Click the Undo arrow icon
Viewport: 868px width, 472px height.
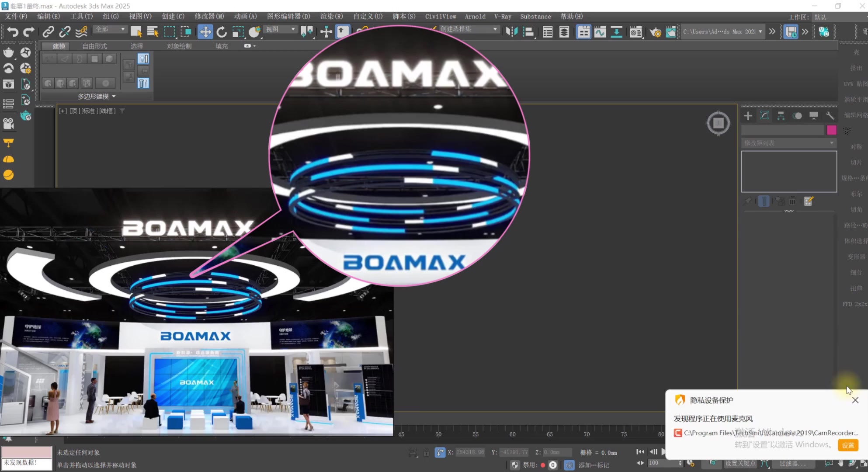[x=12, y=31]
